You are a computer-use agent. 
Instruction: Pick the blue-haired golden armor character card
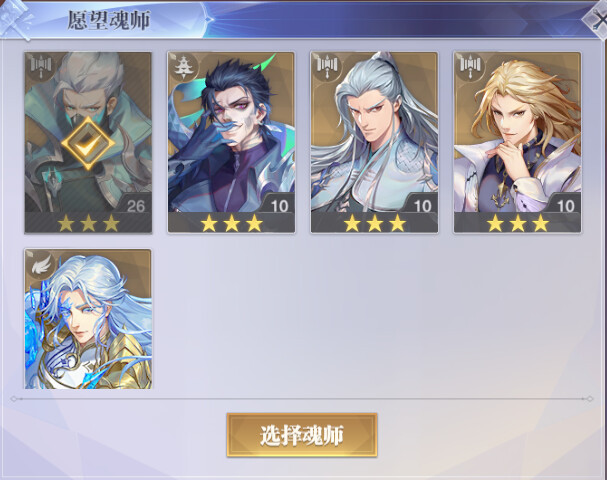pos(88,319)
